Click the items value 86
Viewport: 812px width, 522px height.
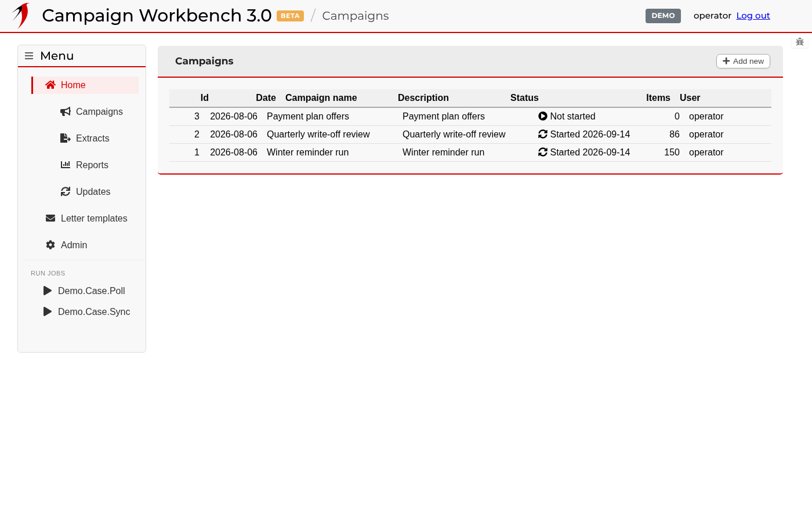coord(675,134)
